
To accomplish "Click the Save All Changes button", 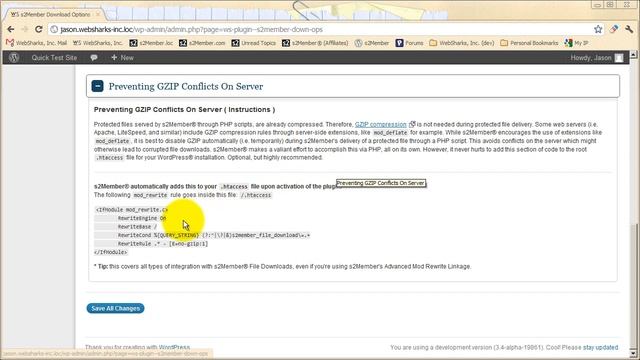I will [x=115, y=308].
